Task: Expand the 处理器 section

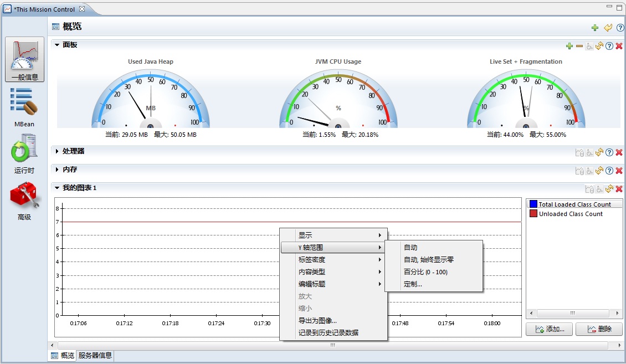Action: (57, 151)
